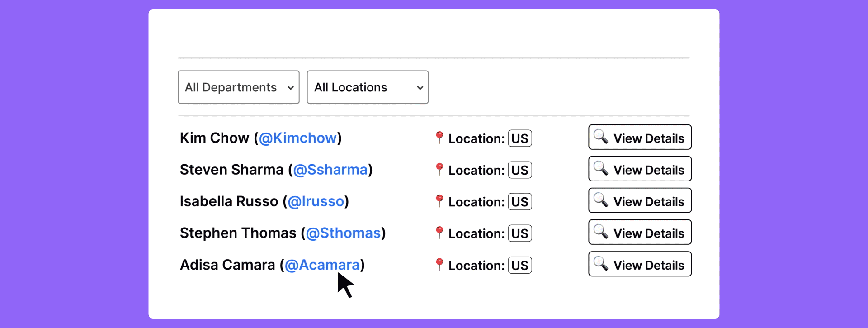Click the pin icon on Isabella Russo's location
This screenshot has width=868, height=328.
pos(439,201)
